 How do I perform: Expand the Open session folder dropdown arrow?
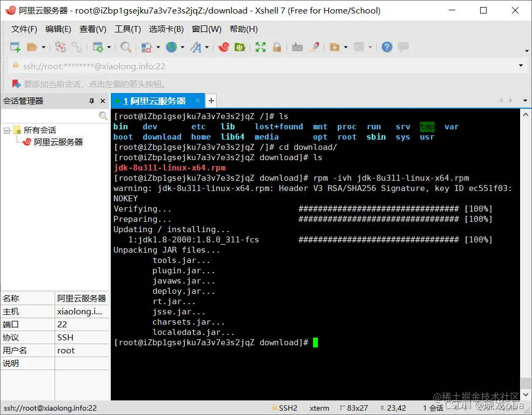click(x=43, y=47)
